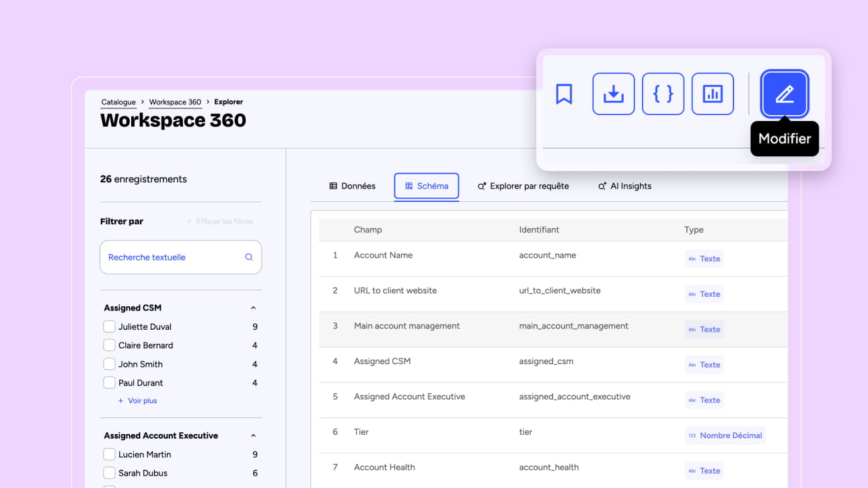868x488 pixels.
Task: Open the curly braces API icon
Action: point(663,94)
